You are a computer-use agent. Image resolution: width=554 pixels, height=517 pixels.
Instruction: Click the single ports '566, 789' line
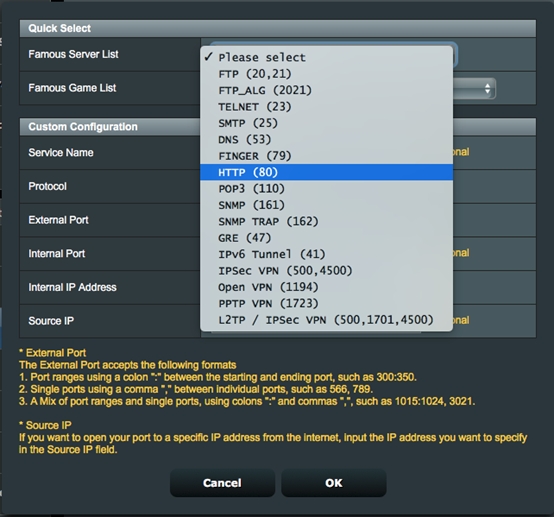click(x=196, y=389)
